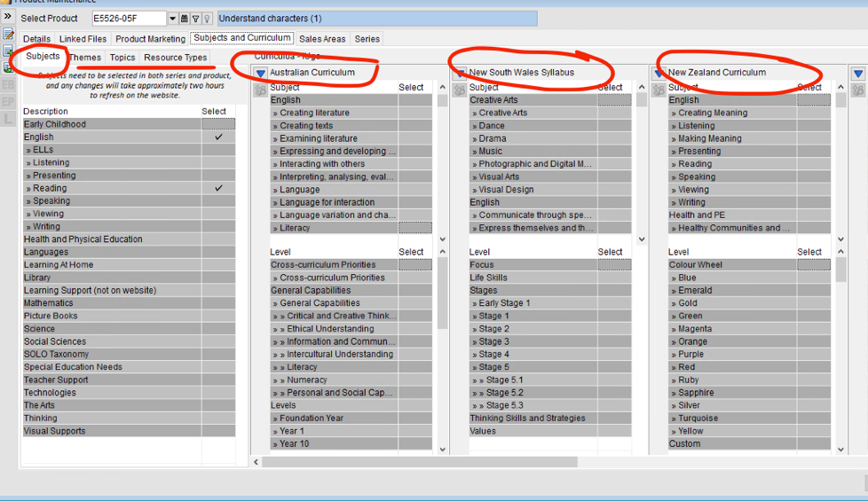868x501 pixels.
Task: Open the Details tab
Action: tap(36, 39)
